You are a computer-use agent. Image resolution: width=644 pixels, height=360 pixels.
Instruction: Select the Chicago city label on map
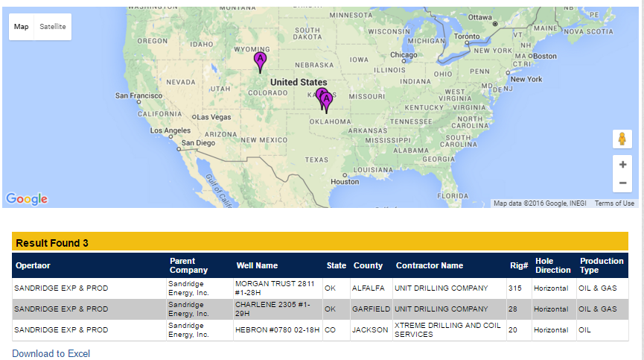(x=404, y=54)
